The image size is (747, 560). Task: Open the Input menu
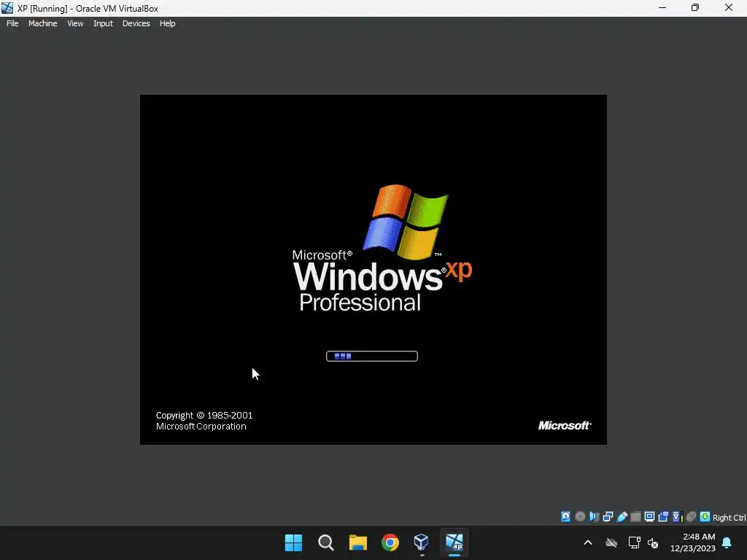103,23
